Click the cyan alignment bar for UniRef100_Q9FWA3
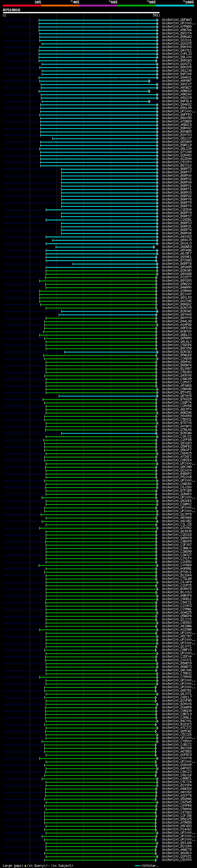The height and width of the screenshot is (868, 197). coord(98,20)
